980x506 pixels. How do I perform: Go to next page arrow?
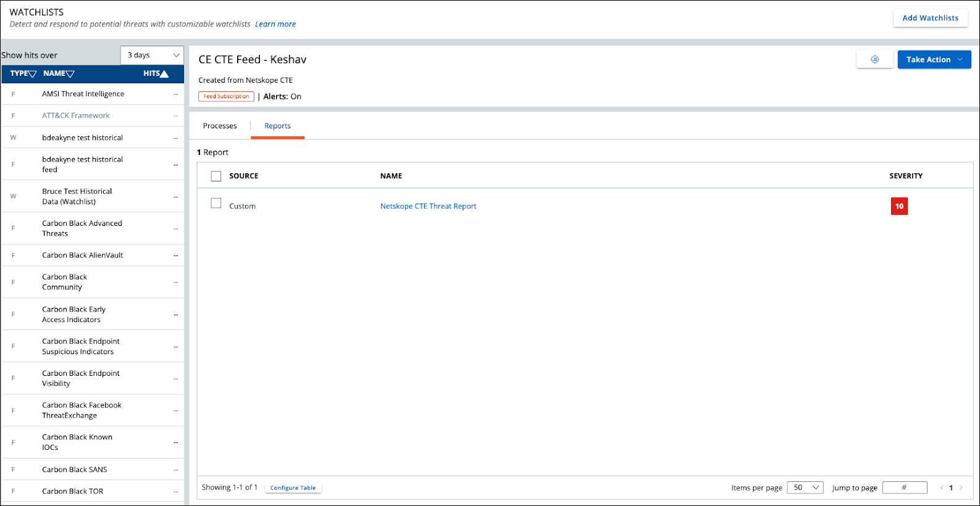pyautogui.click(x=961, y=487)
